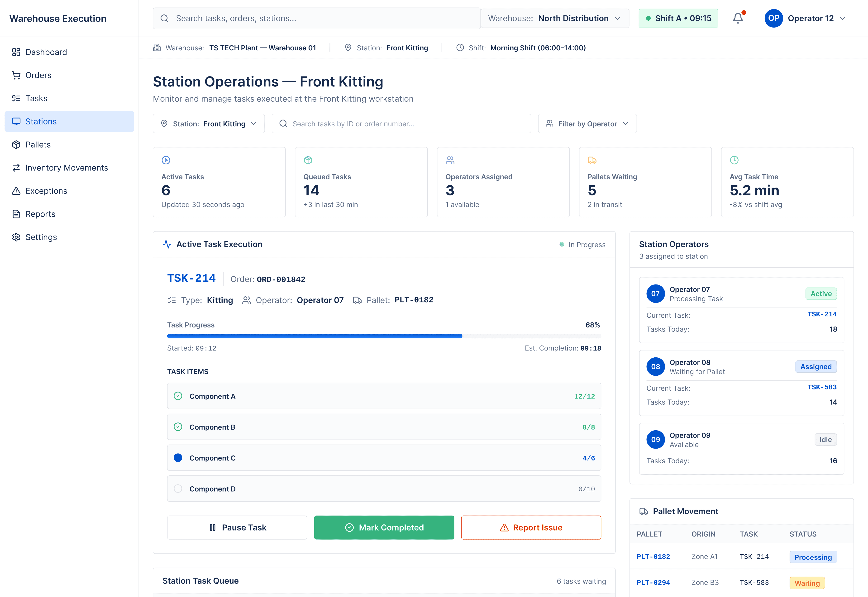Open the Pallets panel icon
868x597 pixels.
click(x=16, y=144)
